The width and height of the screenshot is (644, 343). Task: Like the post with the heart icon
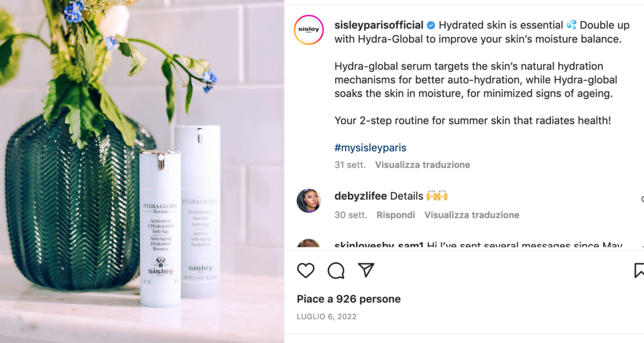point(305,270)
